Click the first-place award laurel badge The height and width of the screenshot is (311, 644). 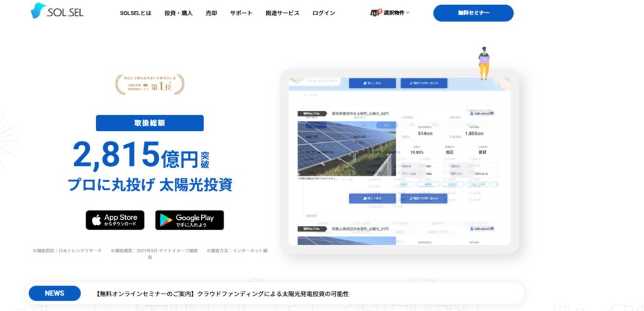150,84
